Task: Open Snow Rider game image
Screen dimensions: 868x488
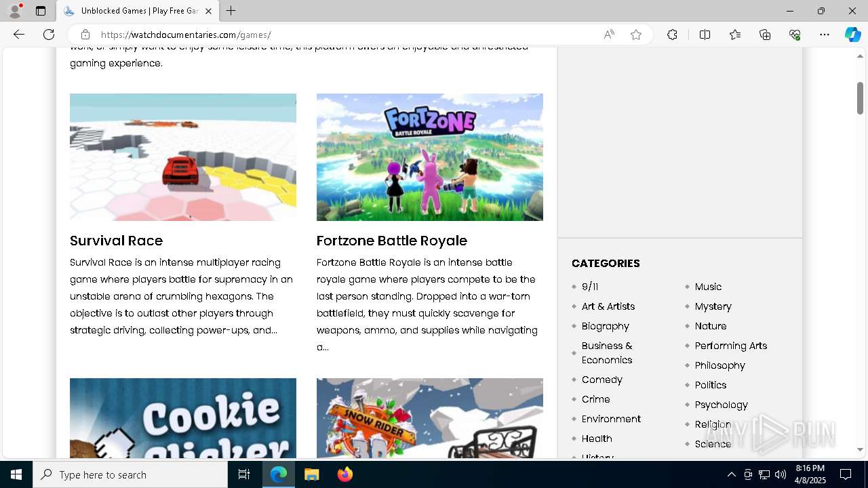Action: point(430,418)
